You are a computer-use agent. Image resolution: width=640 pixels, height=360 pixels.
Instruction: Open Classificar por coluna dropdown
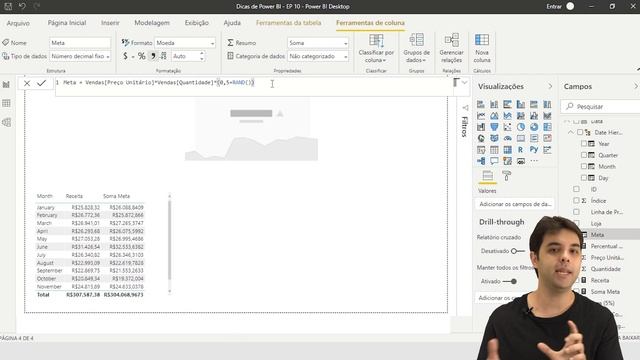376,48
